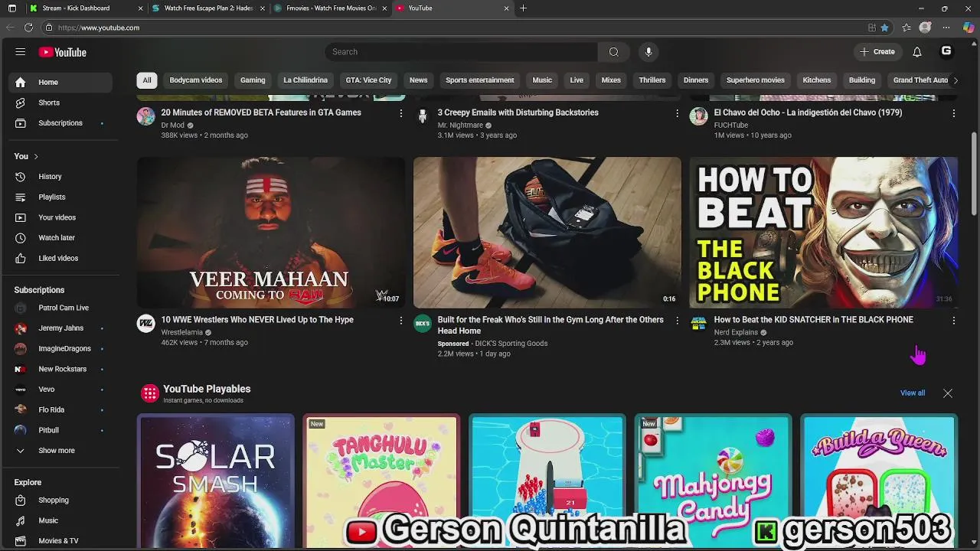This screenshot has height=551, width=980.
Task: Expand subscriptions with Show more
Action: pos(60,451)
